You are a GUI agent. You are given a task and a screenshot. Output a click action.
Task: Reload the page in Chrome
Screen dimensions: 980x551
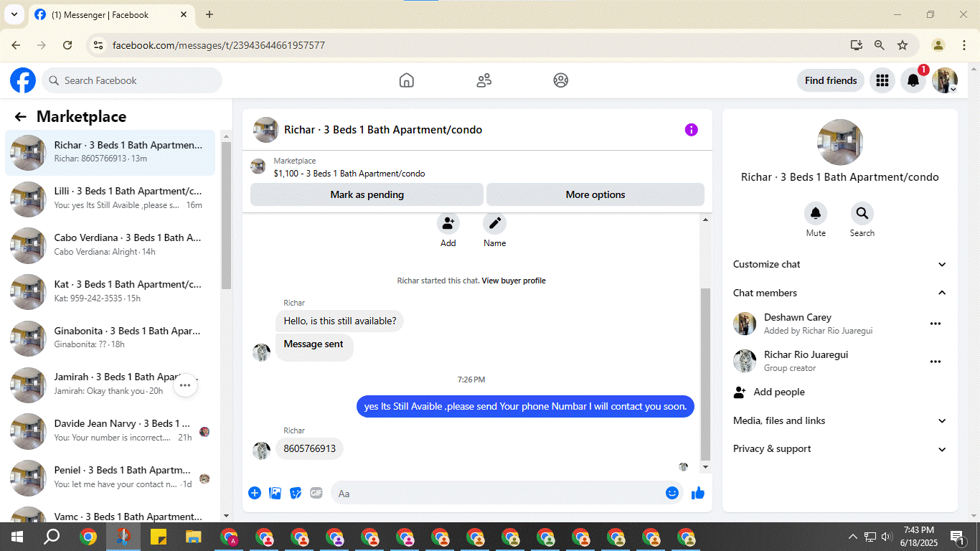pos(67,45)
